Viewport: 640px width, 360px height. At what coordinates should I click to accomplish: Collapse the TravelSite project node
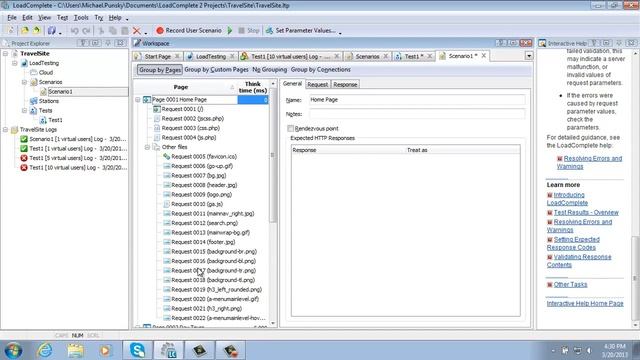pos(6,53)
